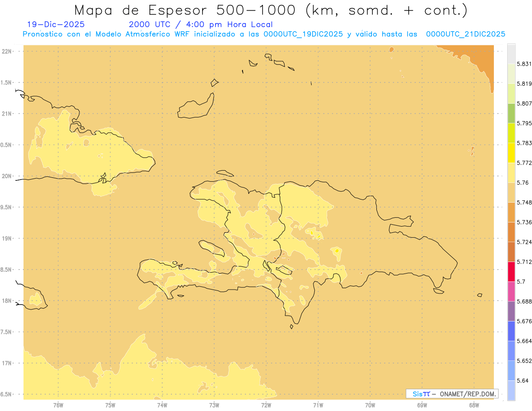Click the 68W longitude label

[x=474, y=405]
